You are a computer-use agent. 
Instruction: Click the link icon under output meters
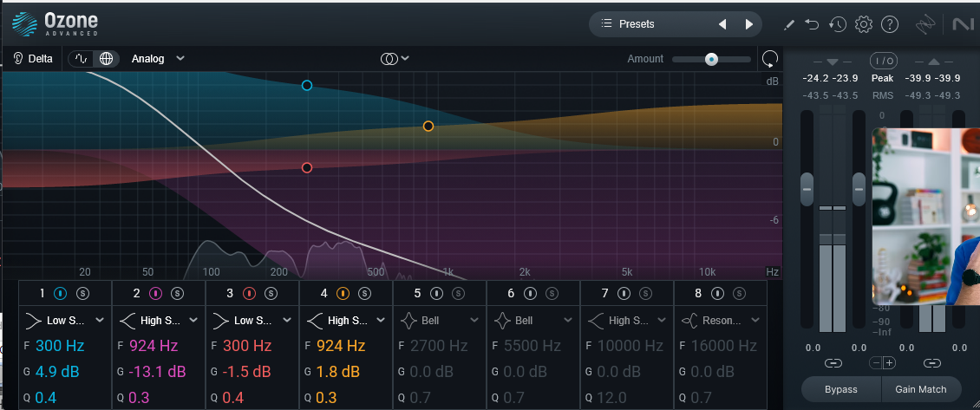[x=932, y=363]
